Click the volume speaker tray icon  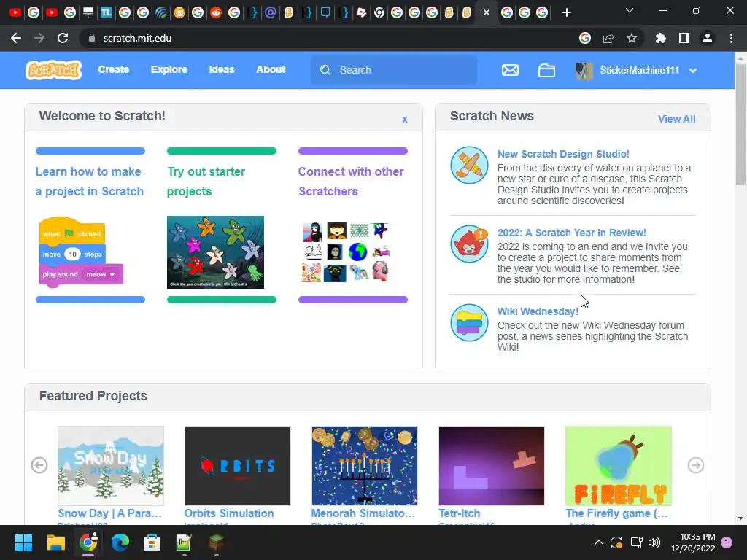pyautogui.click(x=654, y=542)
